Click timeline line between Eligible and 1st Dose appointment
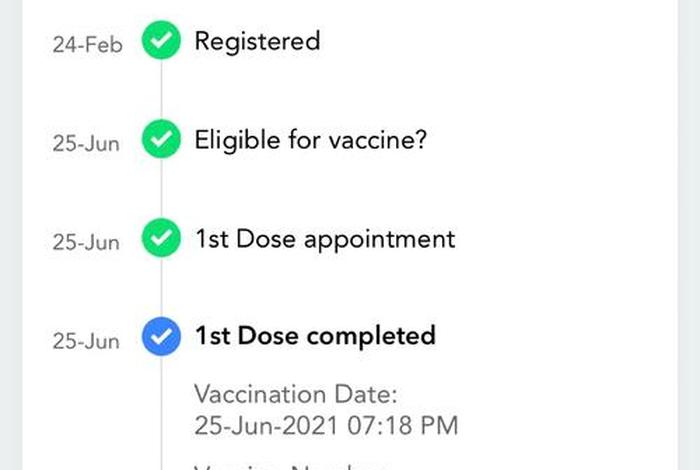Image resolution: width=700 pixels, height=470 pixels. (161, 188)
